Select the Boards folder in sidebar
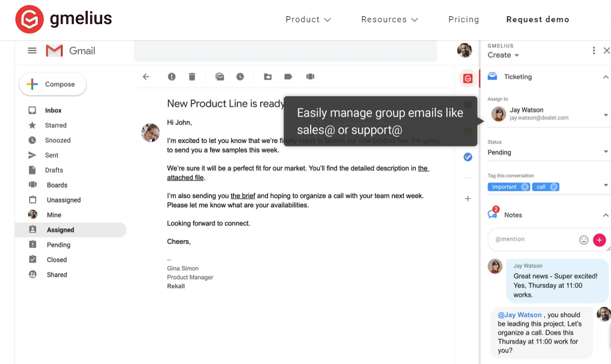Screen dimensions: 611x364 click(x=57, y=185)
